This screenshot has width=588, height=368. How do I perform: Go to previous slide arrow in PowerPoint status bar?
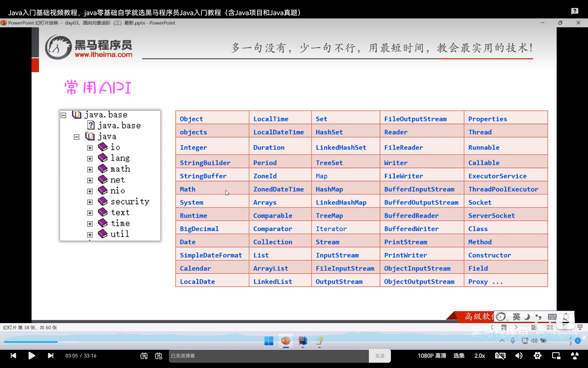(x=492, y=327)
